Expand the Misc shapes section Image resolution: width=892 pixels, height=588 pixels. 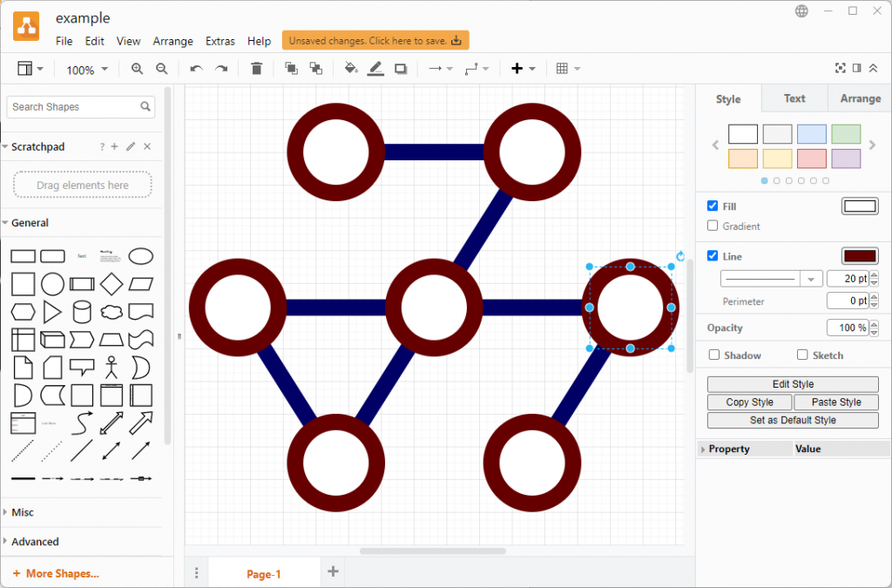pos(23,512)
